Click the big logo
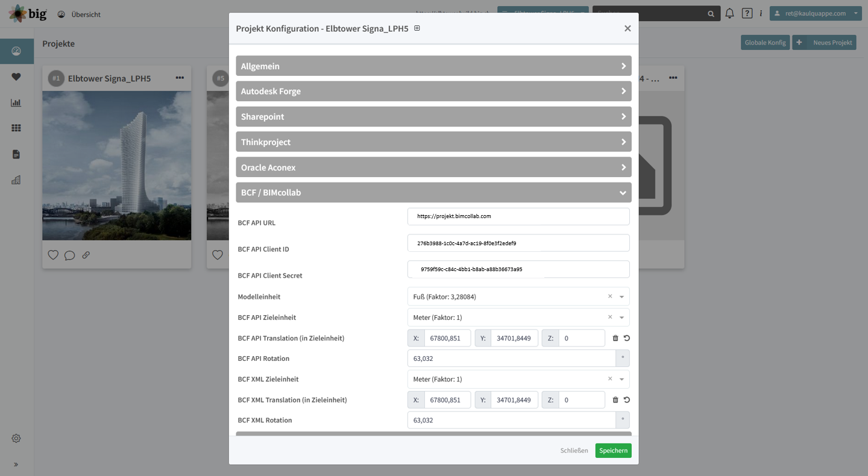Viewport: 868px width, 476px height. [x=28, y=13]
